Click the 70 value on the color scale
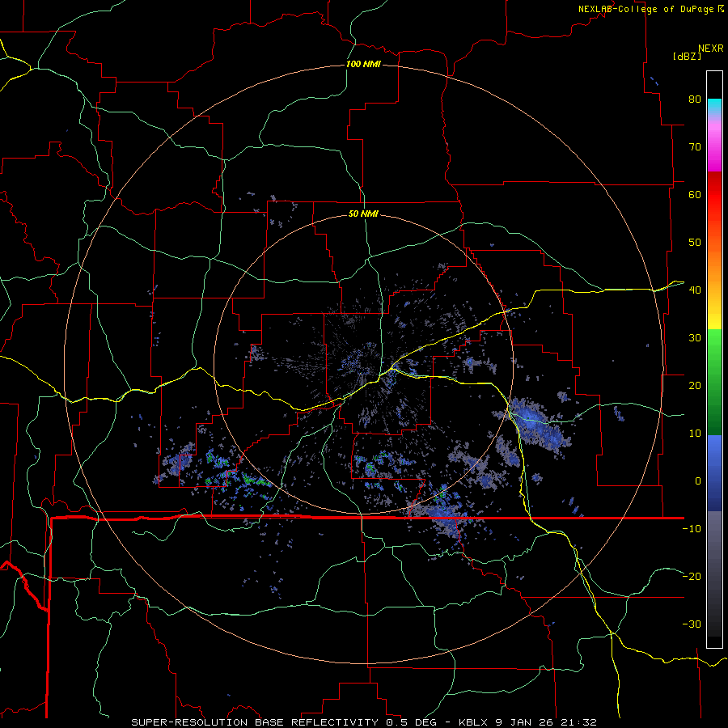Viewport: 728px width, 728px height. click(695, 146)
